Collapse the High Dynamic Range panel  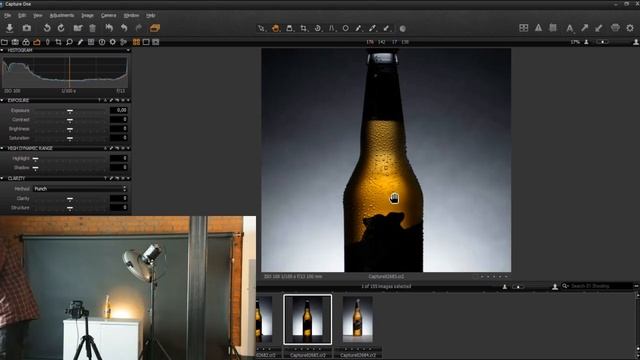point(2,148)
